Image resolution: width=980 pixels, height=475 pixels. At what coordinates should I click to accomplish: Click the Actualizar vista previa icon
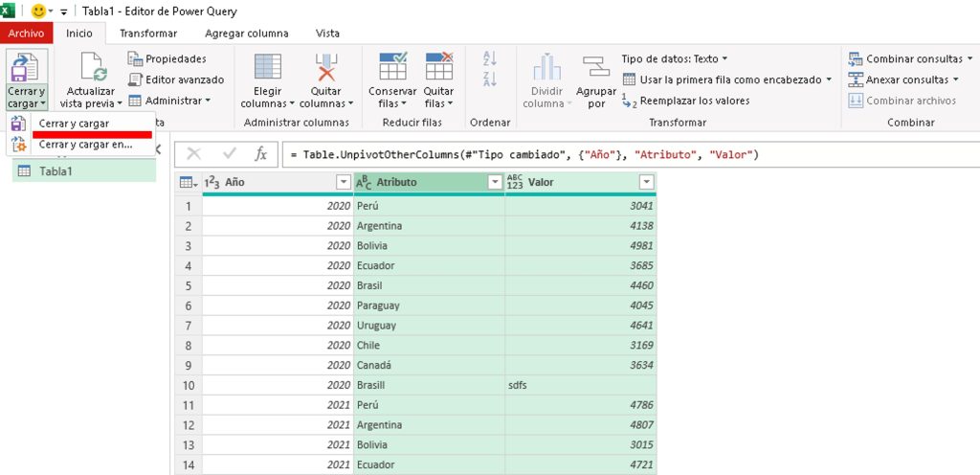[92, 67]
